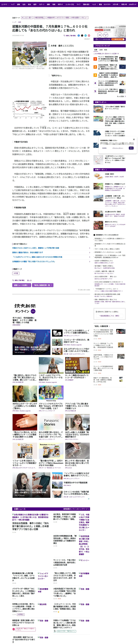Image resolution: width=138 pixels, height=644 pixels.
Task: Click the #中国 related word tag
Action: (16, 273)
